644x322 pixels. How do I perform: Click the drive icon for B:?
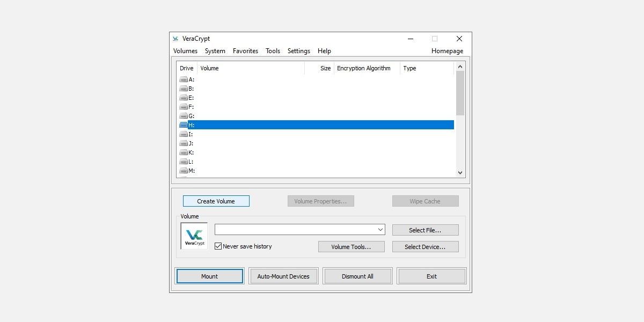coord(184,89)
